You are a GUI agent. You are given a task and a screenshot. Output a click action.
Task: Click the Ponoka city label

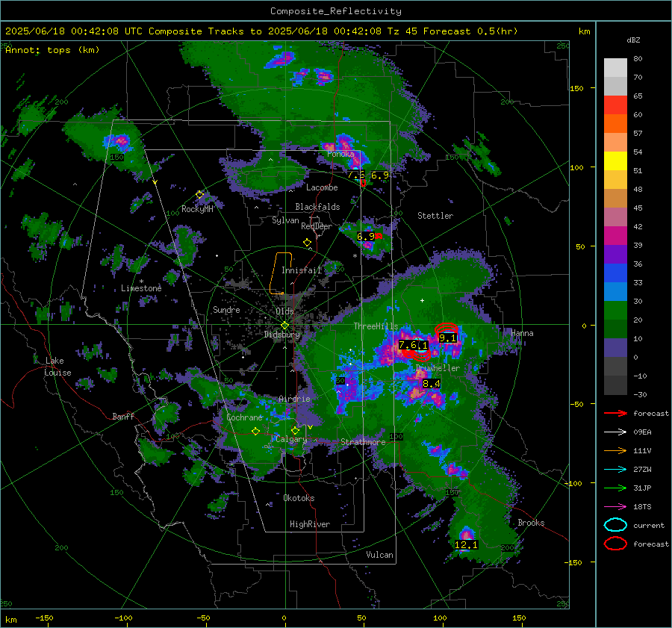(x=340, y=154)
